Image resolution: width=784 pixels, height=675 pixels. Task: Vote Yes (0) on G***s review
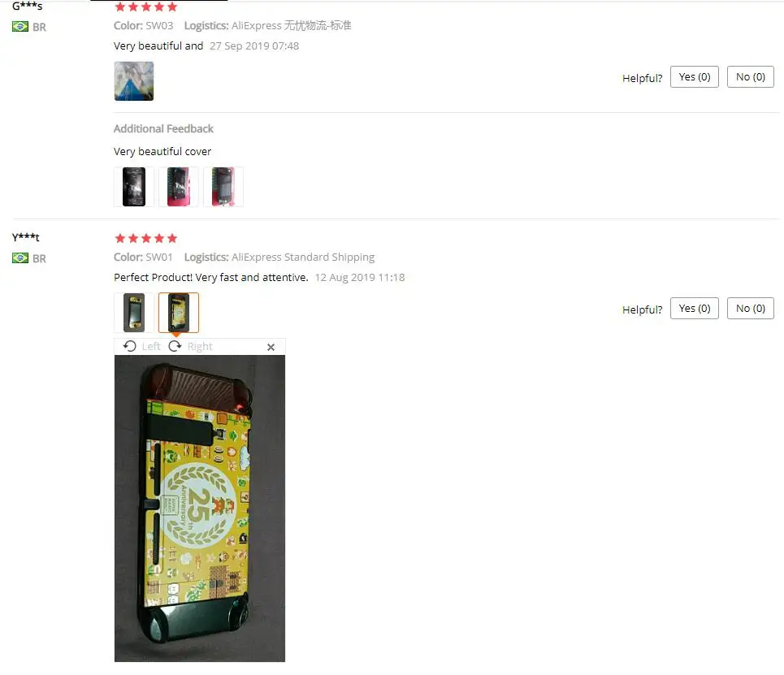pyautogui.click(x=695, y=77)
